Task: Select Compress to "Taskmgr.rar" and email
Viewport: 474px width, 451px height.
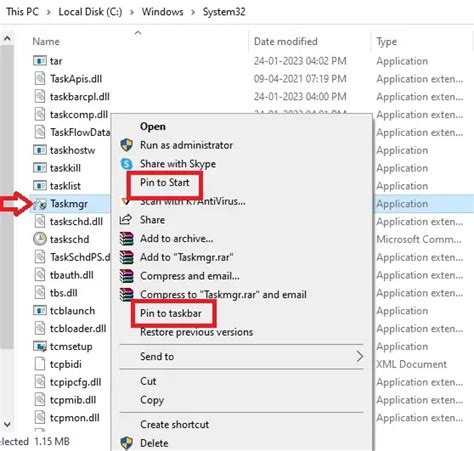Action: 223,295
